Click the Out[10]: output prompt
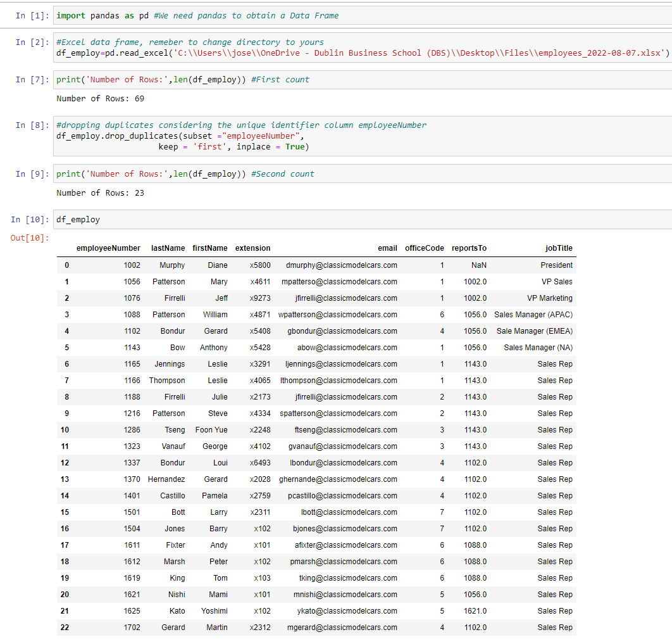672x644 pixels. click(x=30, y=238)
